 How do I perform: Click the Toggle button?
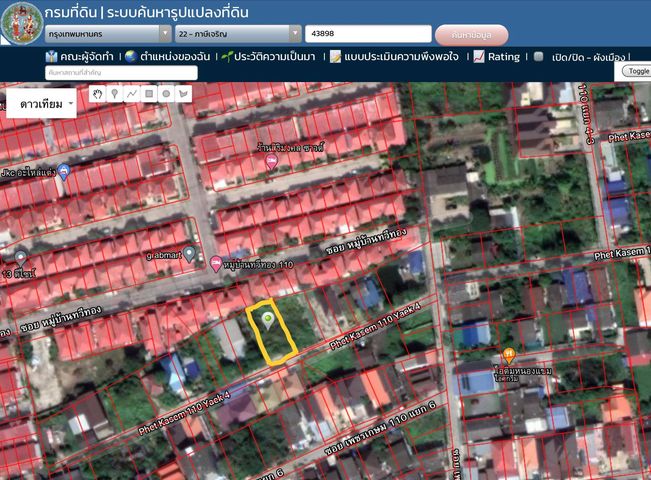coord(637,71)
